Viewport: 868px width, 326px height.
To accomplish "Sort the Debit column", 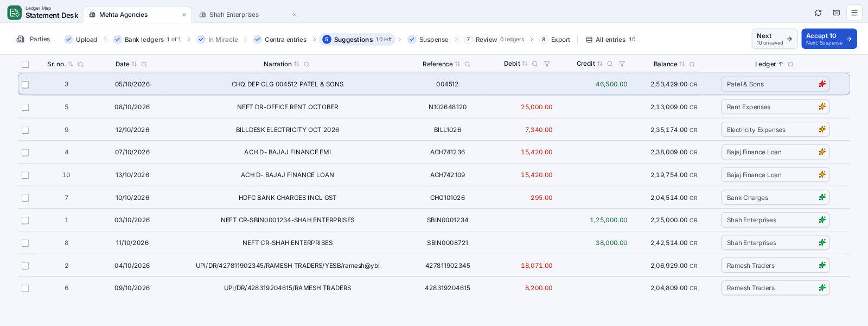I will (x=525, y=64).
